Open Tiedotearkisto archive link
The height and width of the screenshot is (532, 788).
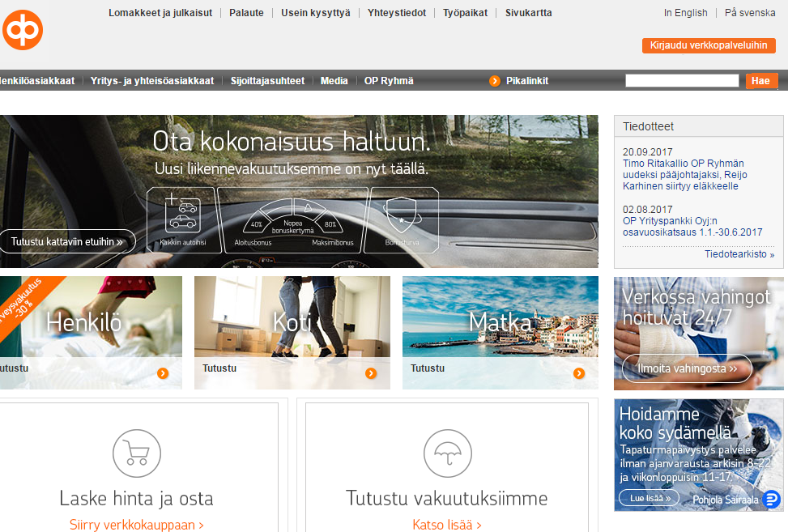click(x=739, y=254)
